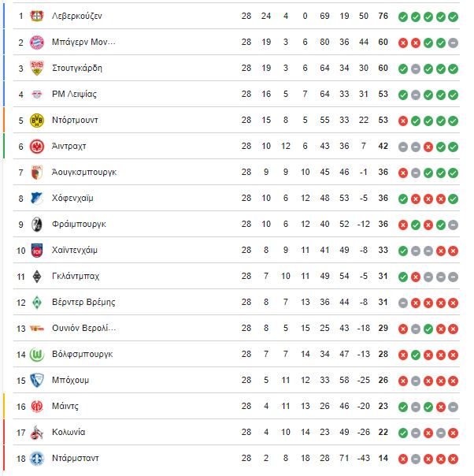The image size is (474, 476).
Task: Click the Eintracht Frankfurt eagle logo
Action: pos(37,147)
